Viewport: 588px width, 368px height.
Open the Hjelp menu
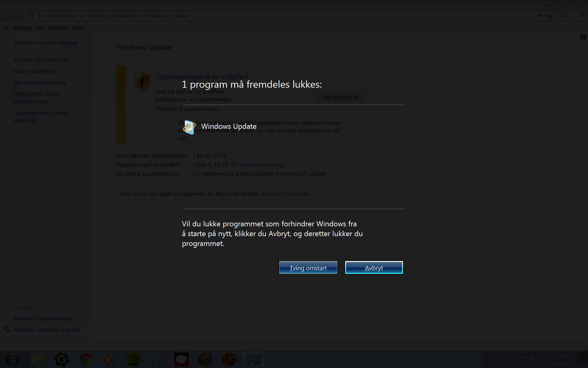(78, 28)
